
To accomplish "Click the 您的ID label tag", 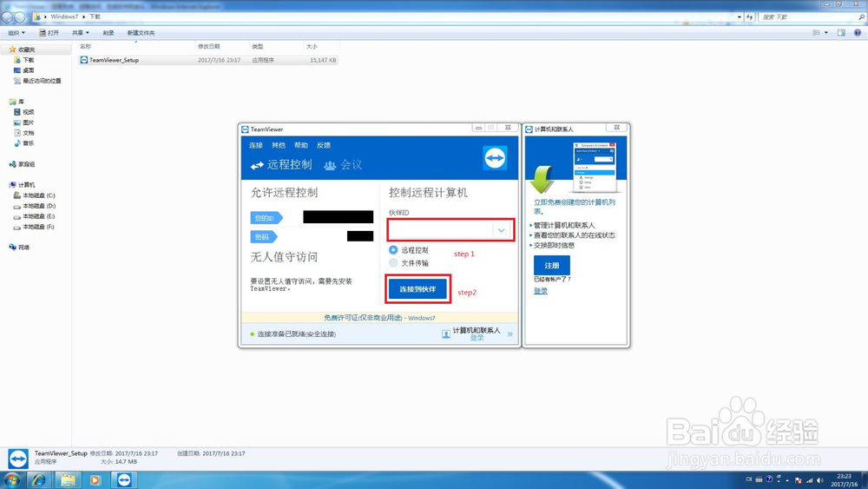I will (266, 218).
